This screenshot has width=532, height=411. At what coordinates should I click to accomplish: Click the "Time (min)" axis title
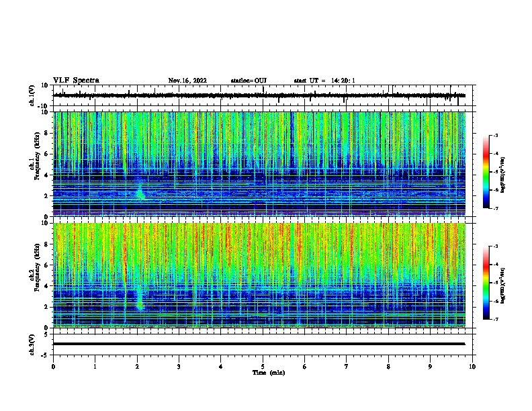pos(269,373)
